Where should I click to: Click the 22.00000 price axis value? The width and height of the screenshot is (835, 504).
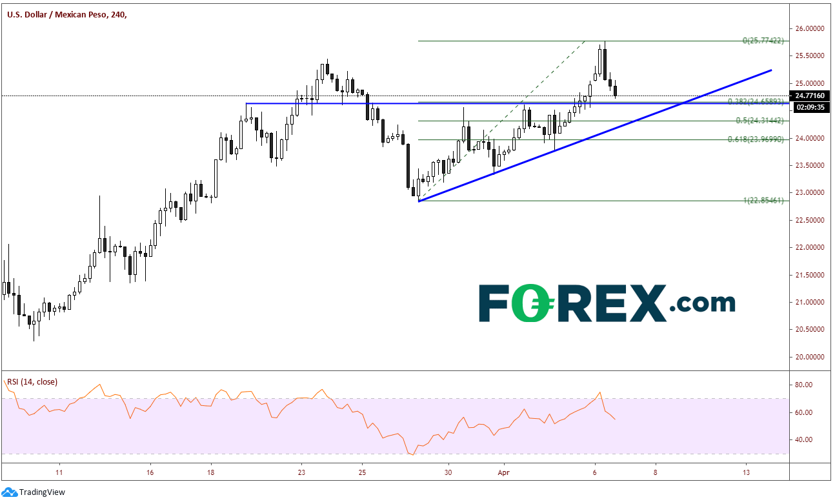point(810,247)
